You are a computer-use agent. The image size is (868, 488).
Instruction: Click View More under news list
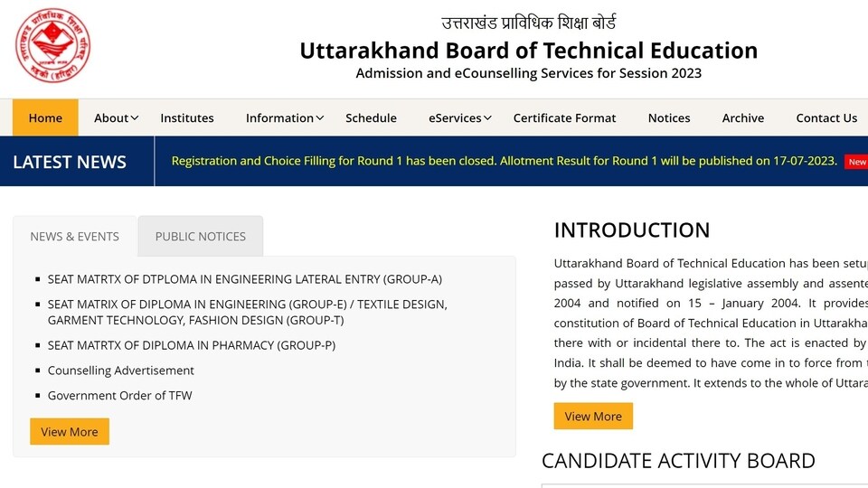(x=70, y=432)
